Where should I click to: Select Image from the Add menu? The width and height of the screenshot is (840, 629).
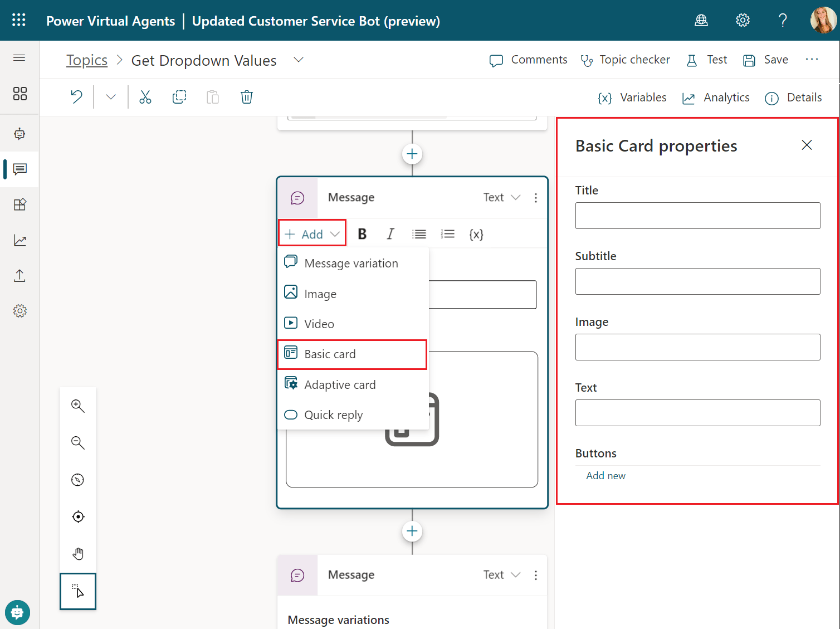point(353,294)
